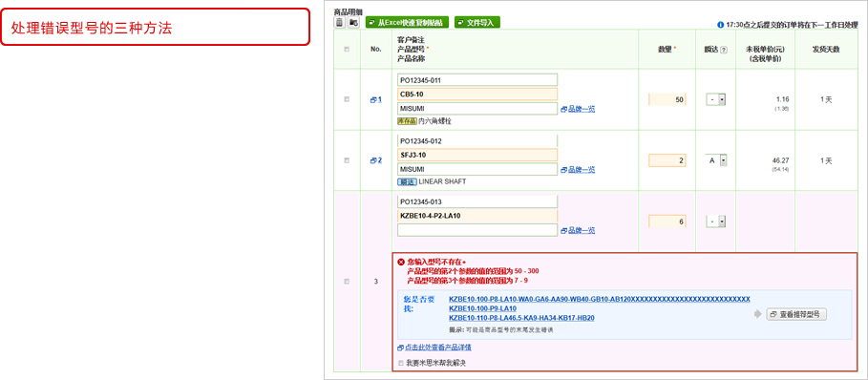
Task: Click the blue info icon near 17:30 notice
Action: coord(720,25)
